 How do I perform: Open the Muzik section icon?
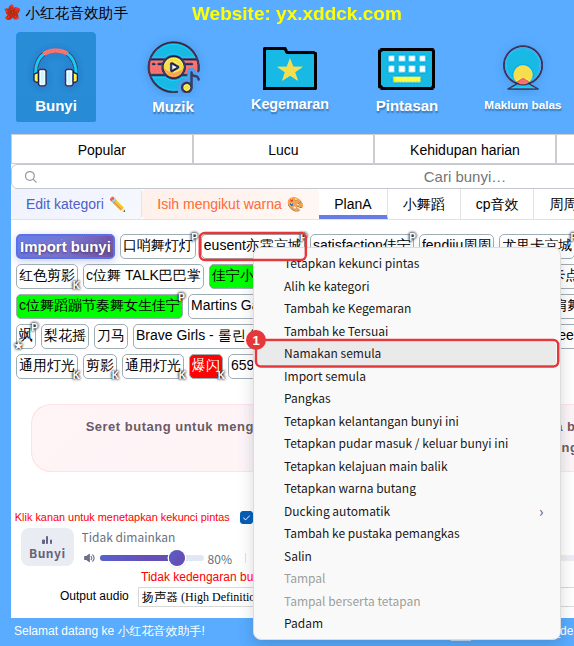pyautogui.click(x=173, y=77)
